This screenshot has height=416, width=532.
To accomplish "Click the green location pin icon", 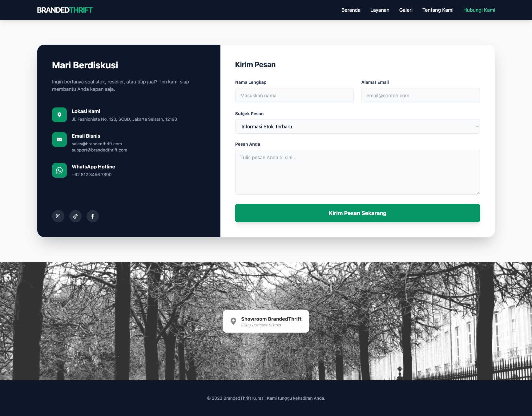I will (59, 115).
